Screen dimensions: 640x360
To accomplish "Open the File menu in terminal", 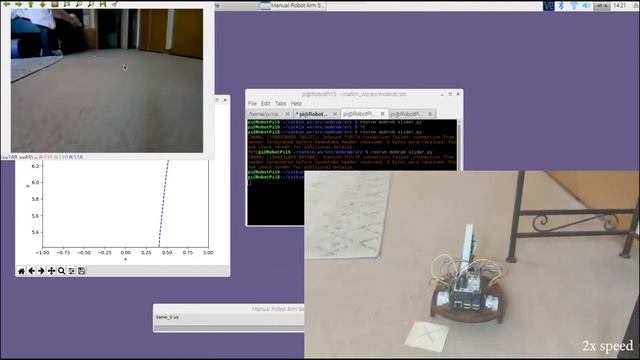I will 252,103.
